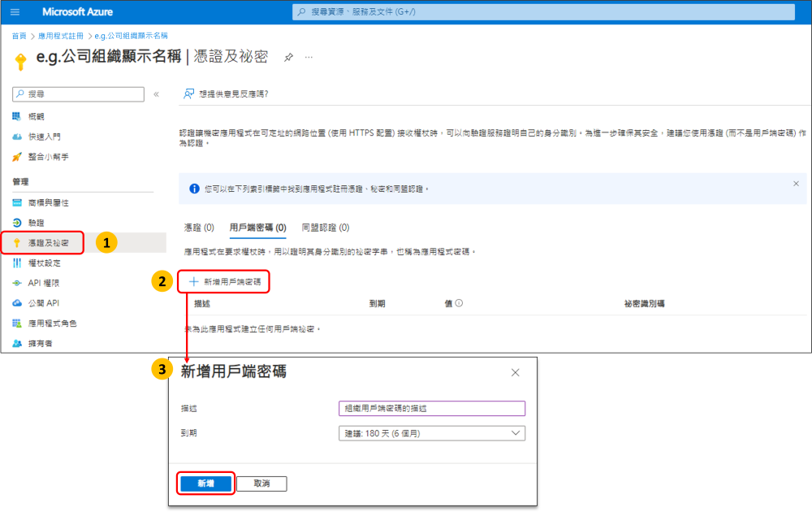Sort by 描述 column header

[202, 304]
